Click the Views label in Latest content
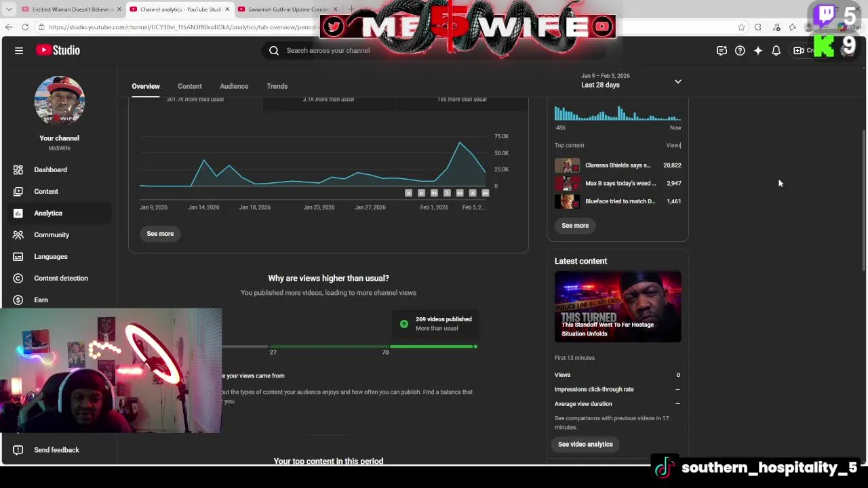Image resolution: width=868 pixels, height=488 pixels. (562, 375)
